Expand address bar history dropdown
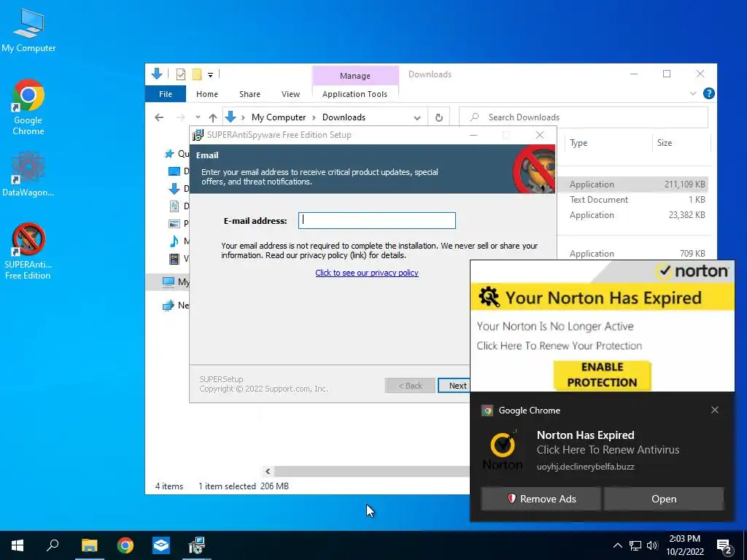This screenshot has width=747, height=560. coord(417,117)
